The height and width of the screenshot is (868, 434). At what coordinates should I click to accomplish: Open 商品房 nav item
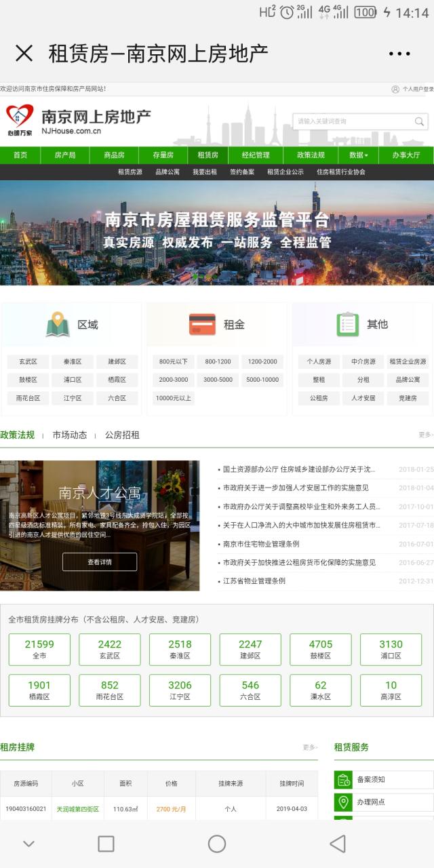click(x=114, y=155)
